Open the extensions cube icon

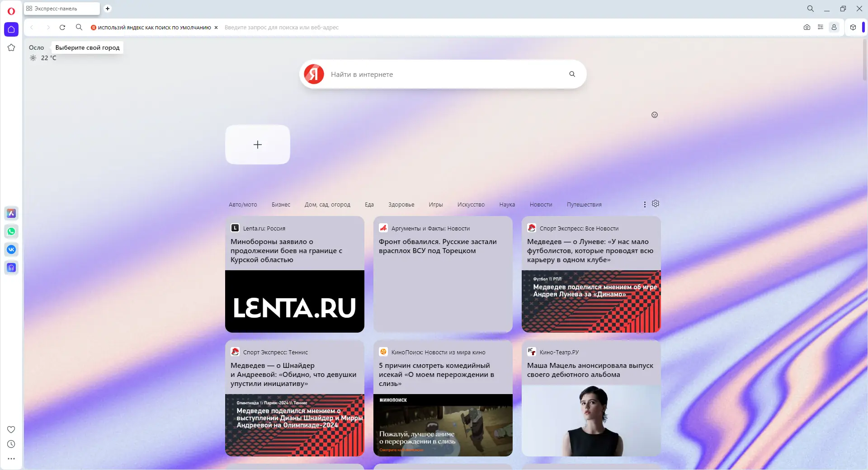coord(853,27)
